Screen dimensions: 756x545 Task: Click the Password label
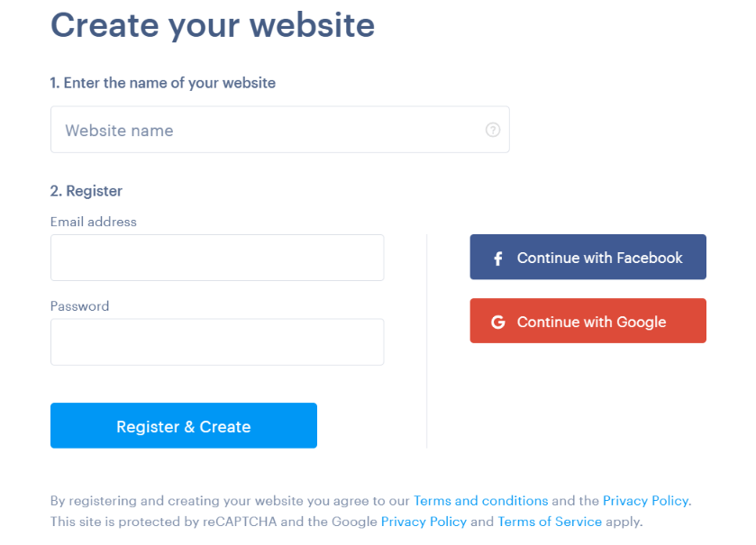(x=79, y=306)
